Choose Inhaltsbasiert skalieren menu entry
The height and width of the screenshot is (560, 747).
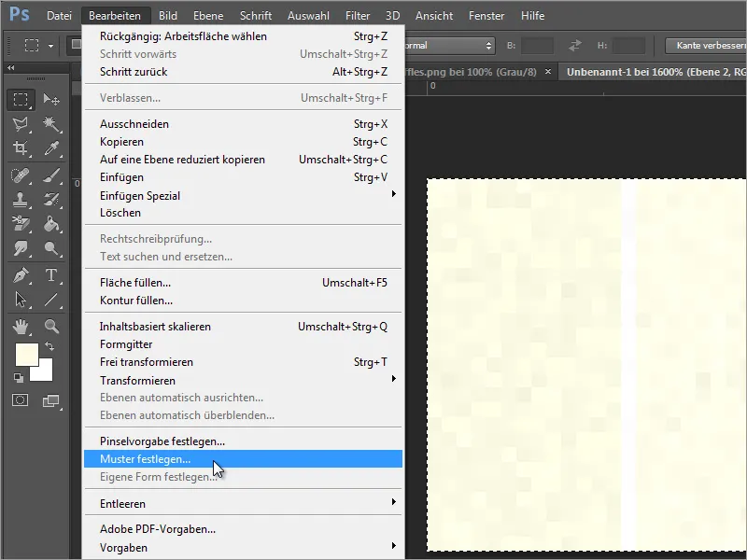click(x=243, y=326)
